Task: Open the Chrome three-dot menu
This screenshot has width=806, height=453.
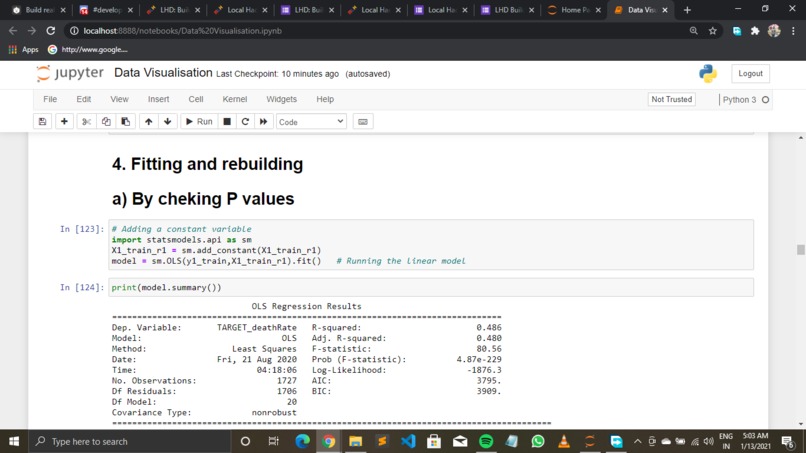Action: point(793,31)
